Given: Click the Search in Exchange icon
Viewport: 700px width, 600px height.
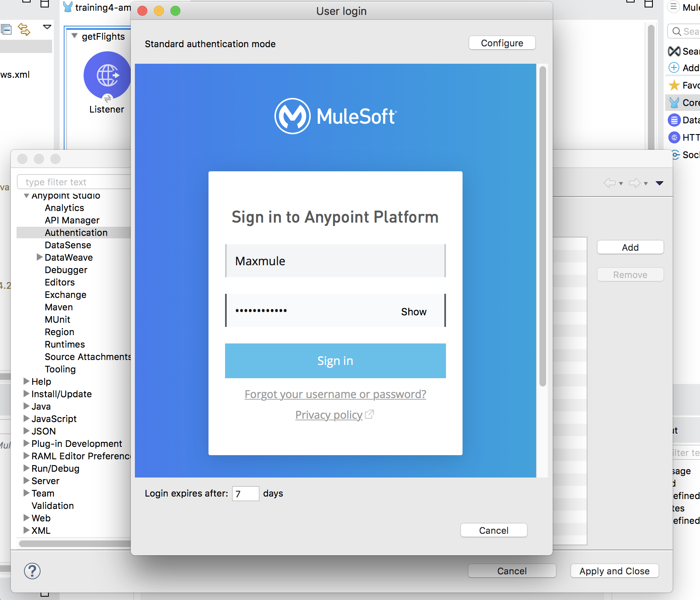Looking at the screenshot, I should (674, 51).
